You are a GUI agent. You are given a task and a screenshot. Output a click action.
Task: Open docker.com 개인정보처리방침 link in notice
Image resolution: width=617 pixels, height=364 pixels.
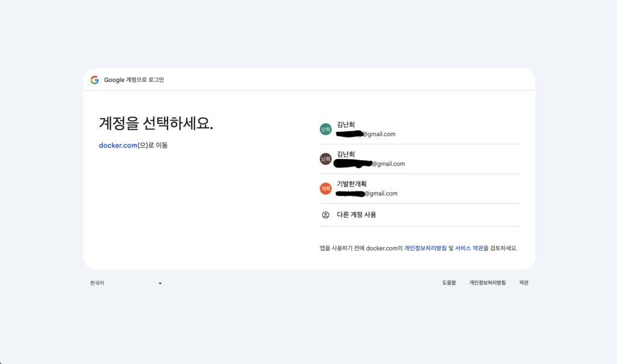click(x=425, y=248)
